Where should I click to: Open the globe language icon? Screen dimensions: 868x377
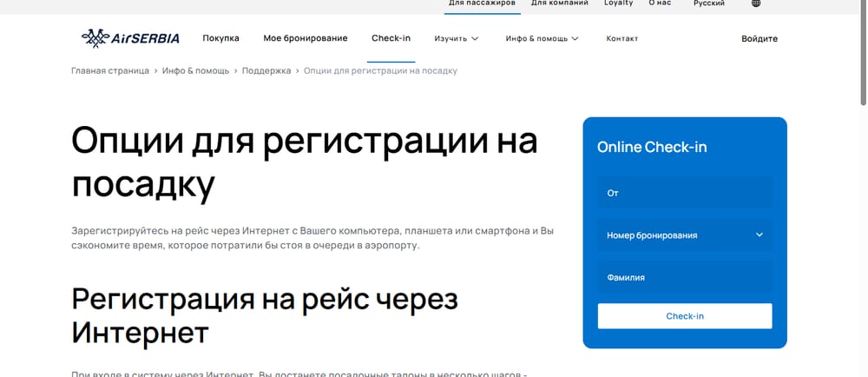coord(756,3)
